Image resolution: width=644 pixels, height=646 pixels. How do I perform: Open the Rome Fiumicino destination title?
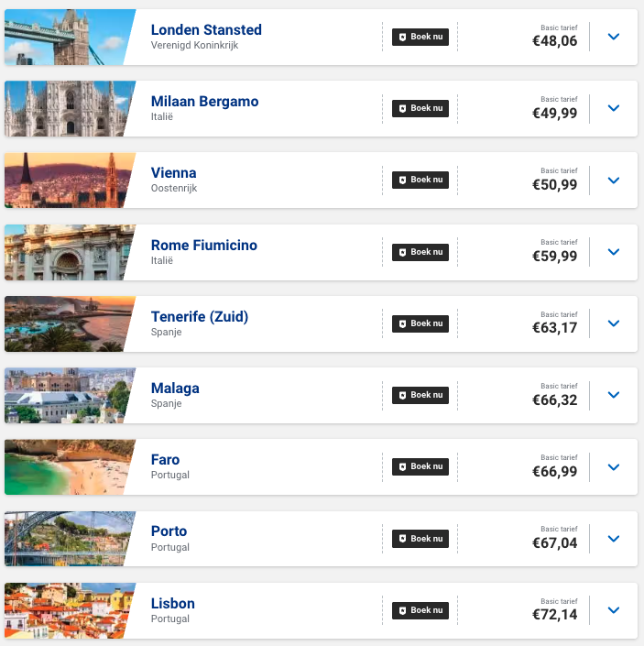(203, 246)
